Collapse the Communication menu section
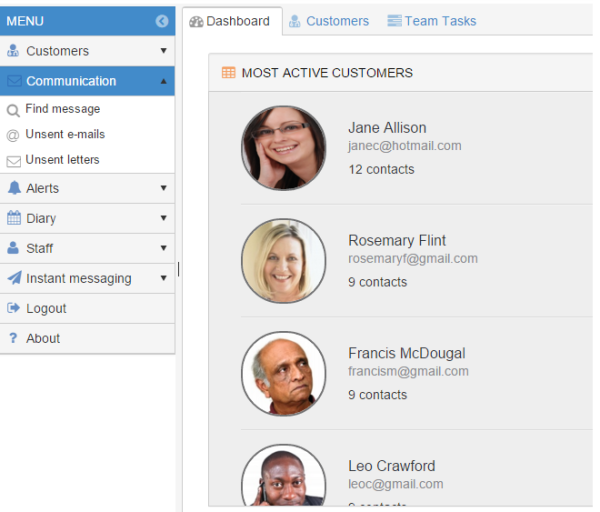The image size is (600, 512). [x=163, y=81]
